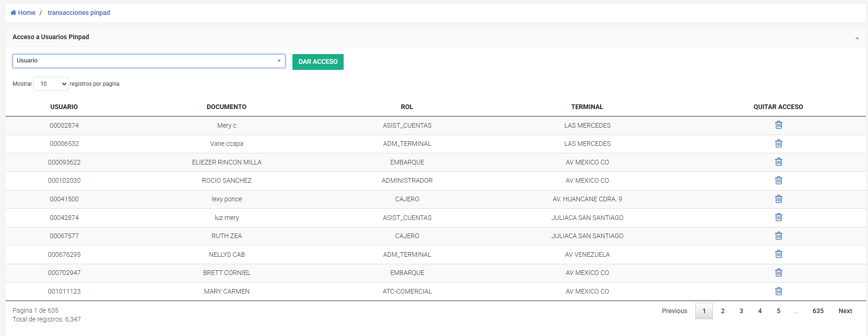Screen dimensions: 868x336
Task: Open the transacciones pinpad breadcrumb link
Action: tap(79, 13)
